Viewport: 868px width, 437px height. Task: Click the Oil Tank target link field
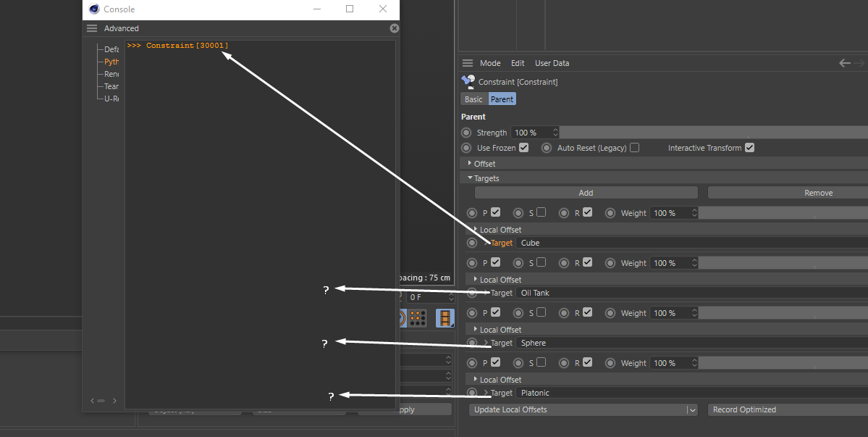(692, 293)
